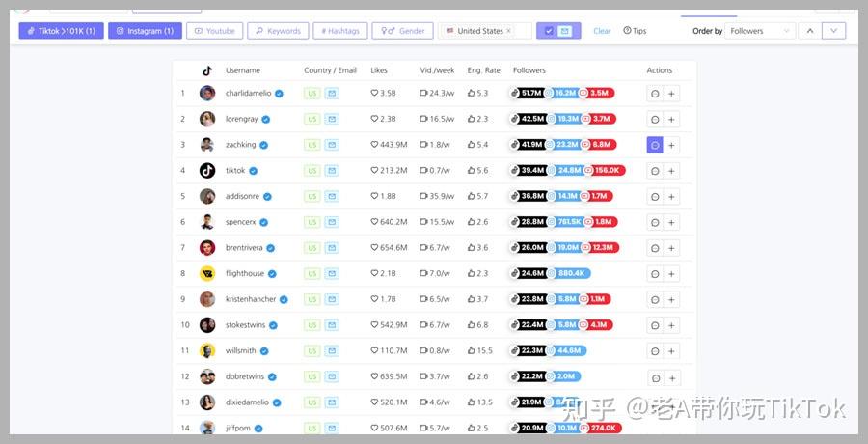Click Vid./week column header
The height and width of the screenshot is (444, 868).
[437, 70]
